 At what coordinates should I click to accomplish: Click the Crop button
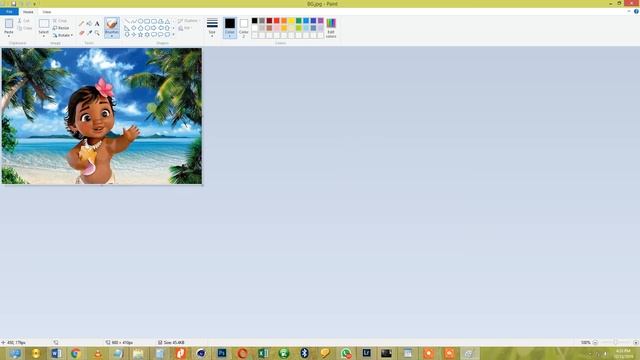tap(60, 20)
